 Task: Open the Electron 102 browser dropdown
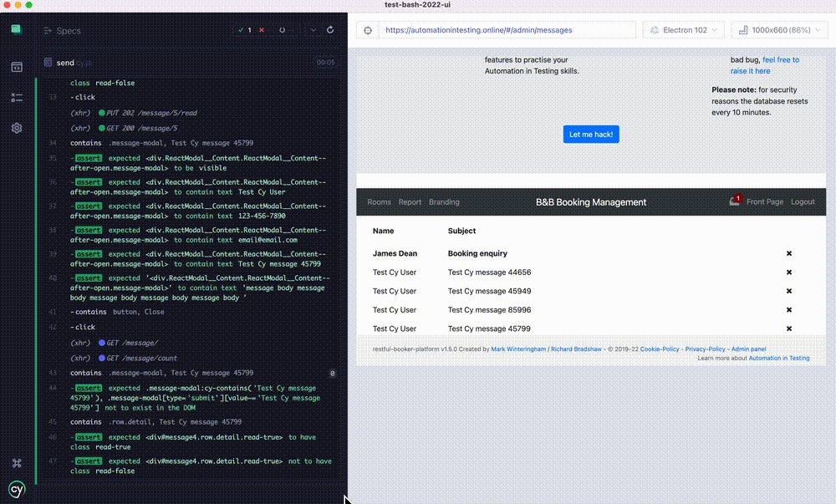coord(684,30)
